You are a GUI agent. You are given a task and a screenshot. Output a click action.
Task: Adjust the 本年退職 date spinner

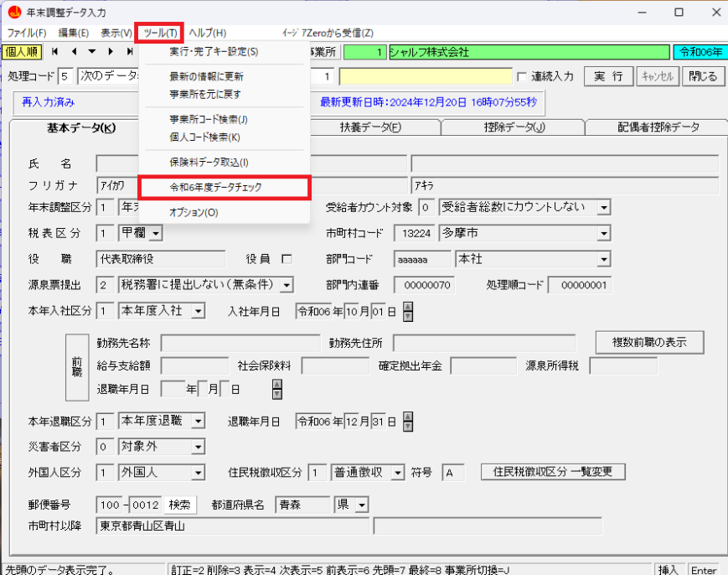(408, 422)
